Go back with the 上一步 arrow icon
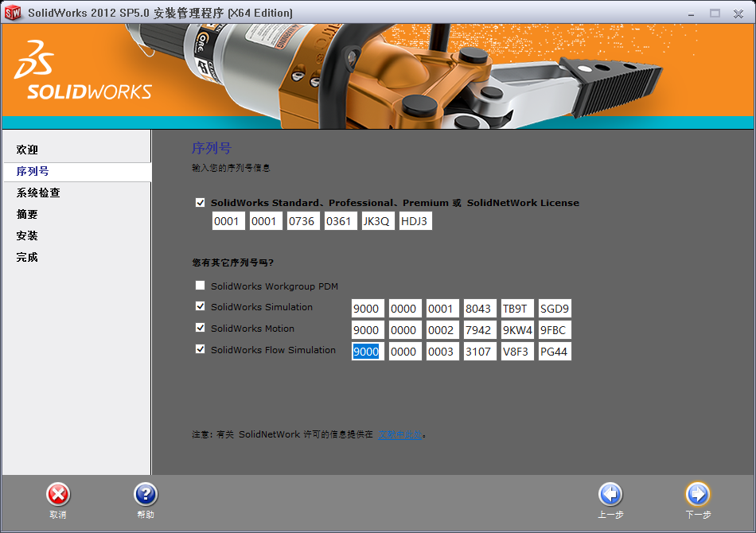This screenshot has height=533, width=756. click(610, 495)
